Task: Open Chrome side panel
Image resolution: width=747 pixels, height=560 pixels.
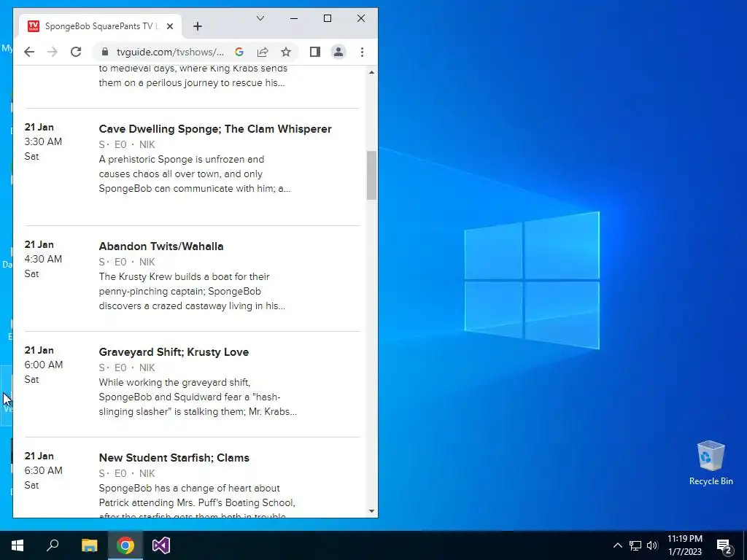Action: click(x=315, y=52)
